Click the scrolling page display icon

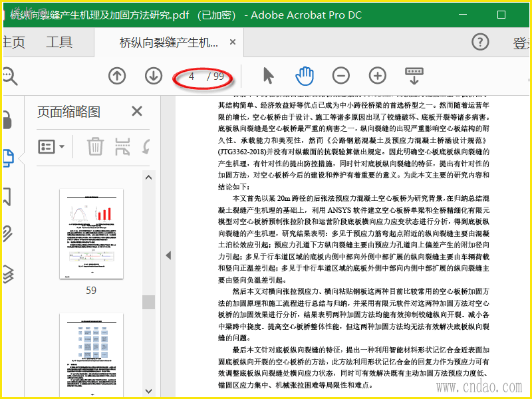click(414, 75)
